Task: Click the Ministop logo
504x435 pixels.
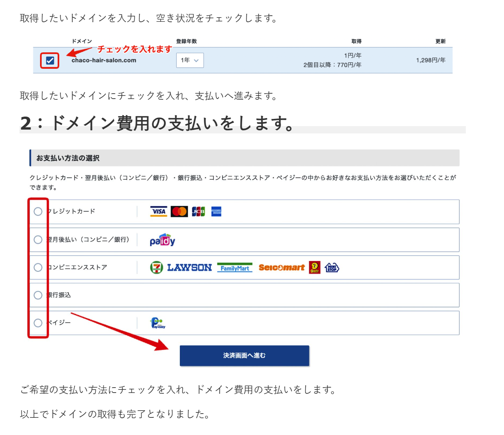Action: (x=332, y=268)
